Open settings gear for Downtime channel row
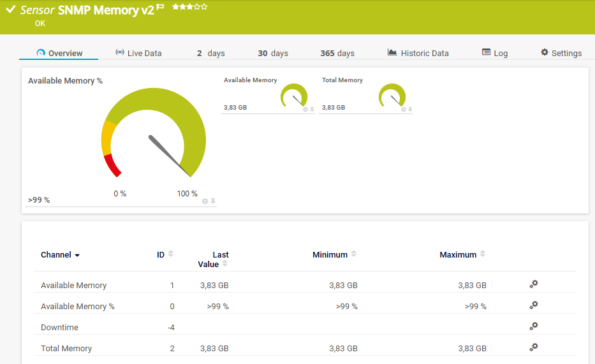Viewport: 595px width, 364px height. tap(534, 326)
